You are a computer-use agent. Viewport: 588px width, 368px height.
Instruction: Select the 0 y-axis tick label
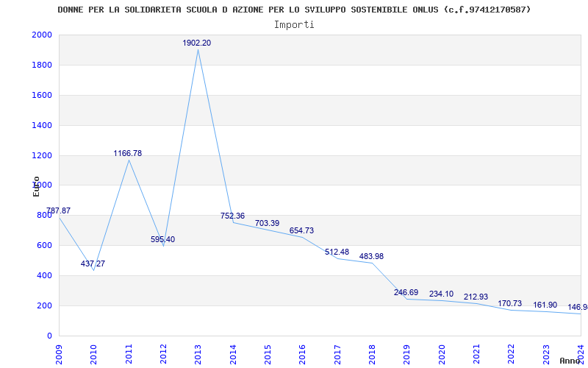pyautogui.click(x=49, y=336)
